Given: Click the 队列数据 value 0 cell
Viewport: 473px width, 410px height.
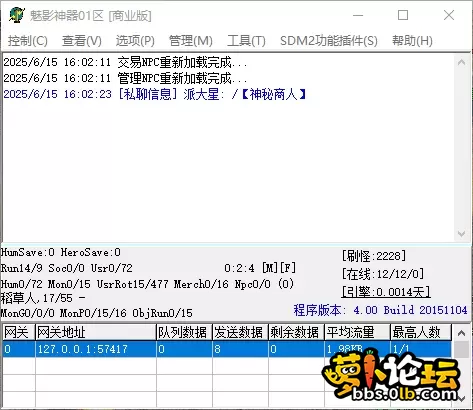Looking at the screenshot, I should (184, 349).
